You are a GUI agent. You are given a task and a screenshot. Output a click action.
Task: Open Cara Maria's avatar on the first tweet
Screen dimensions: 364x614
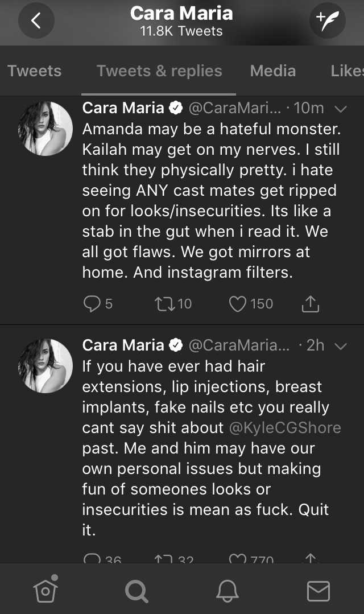[x=45, y=129]
